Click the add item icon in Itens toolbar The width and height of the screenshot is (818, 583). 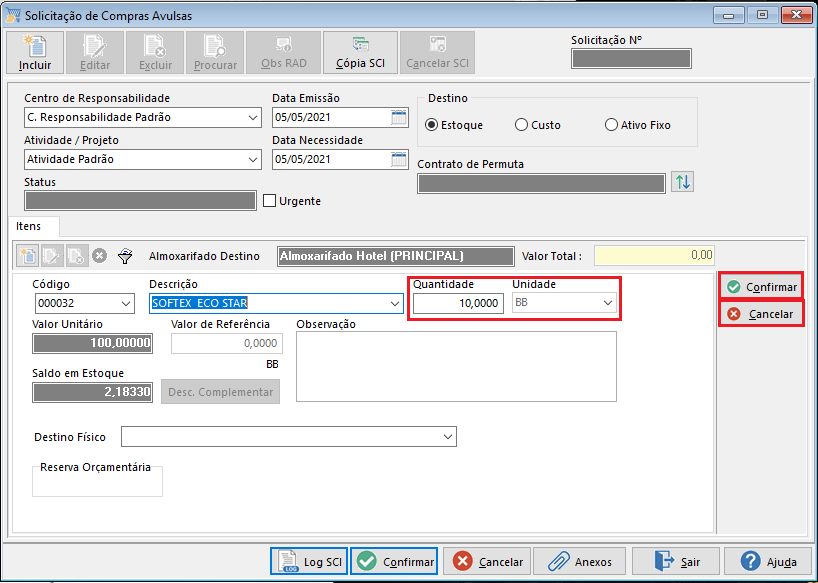28,256
